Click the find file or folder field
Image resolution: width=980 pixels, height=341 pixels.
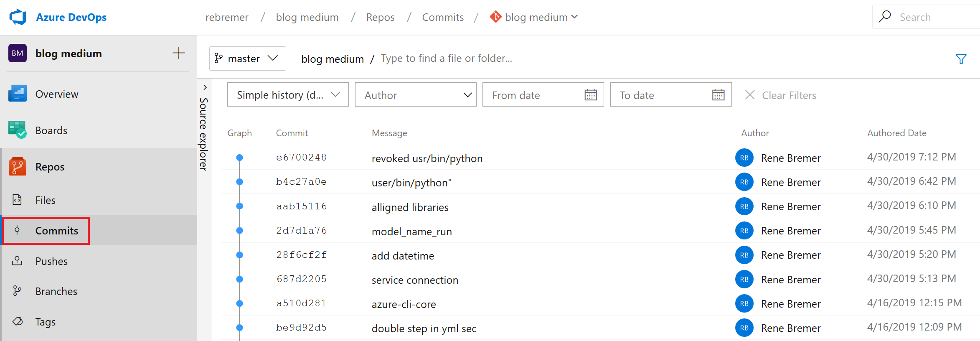click(x=446, y=59)
